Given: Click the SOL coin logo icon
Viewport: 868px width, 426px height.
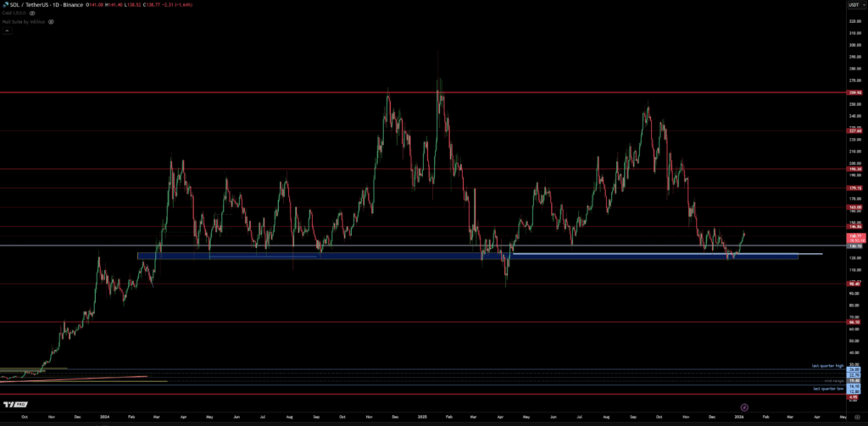Looking at the screenshot, I should pyautogui.click(x=5, y=5).
